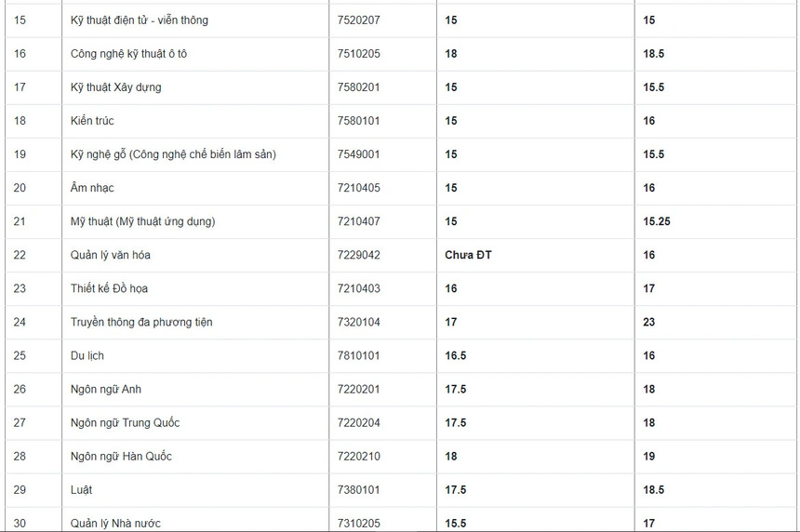Click code 7549001 for Kỹ nghệ gỗ
800x532 pixels.
358,154
